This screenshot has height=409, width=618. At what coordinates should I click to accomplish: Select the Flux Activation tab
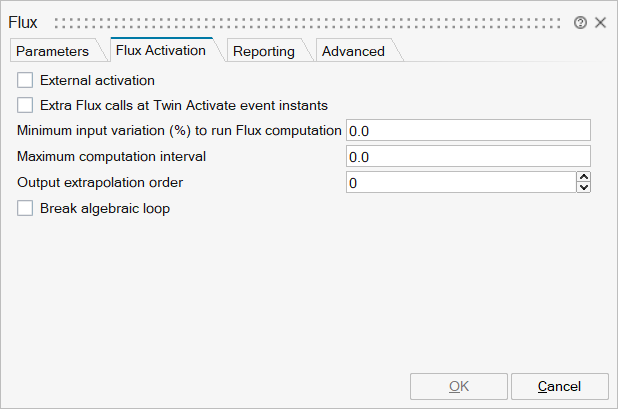pos(160,50)
